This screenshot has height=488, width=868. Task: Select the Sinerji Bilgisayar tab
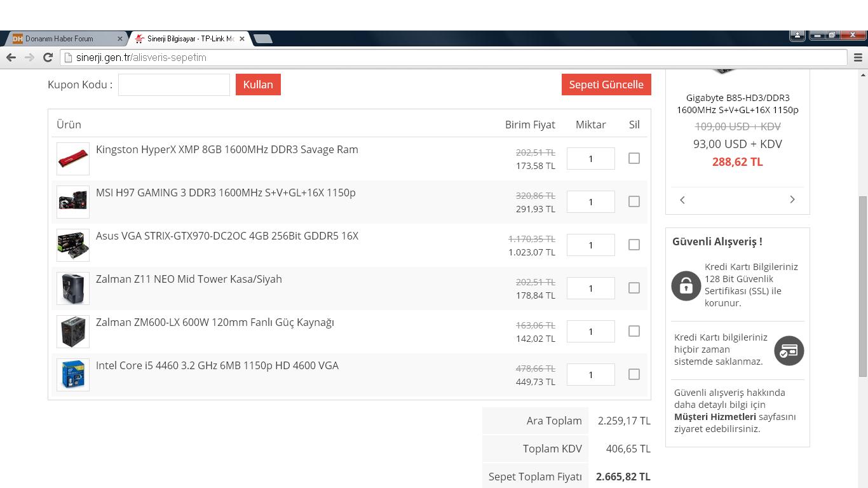(x=190, y=39)
